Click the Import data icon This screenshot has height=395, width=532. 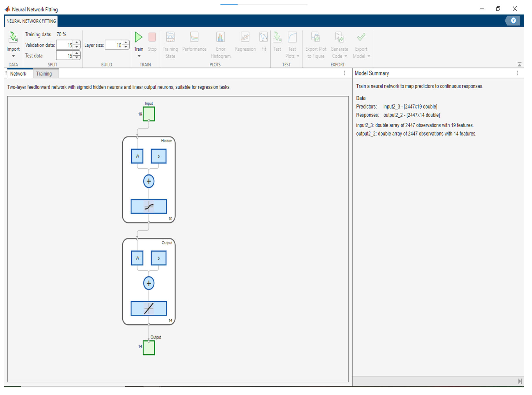(x=13, y=37)
